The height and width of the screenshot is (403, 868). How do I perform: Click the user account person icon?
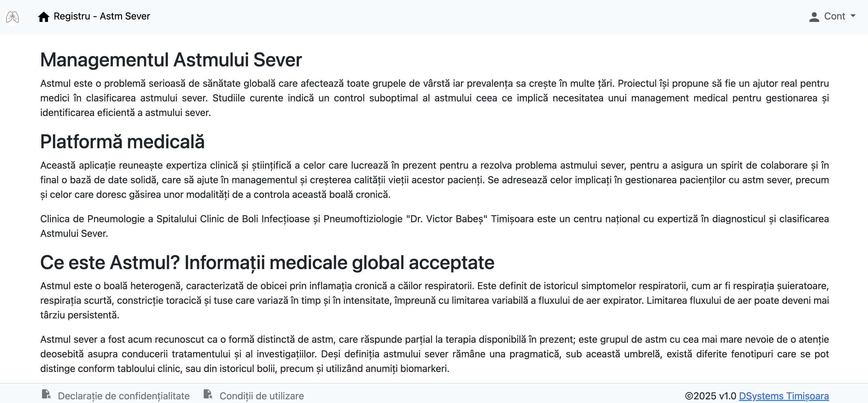click(x=814, y=17)
